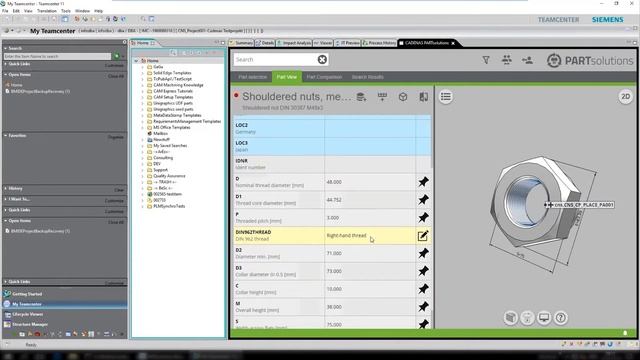Switch to the Summary tab
Image resolution: width=640 pixels, height=360 pixels.
pyautogui.click(x=241, y=43)
